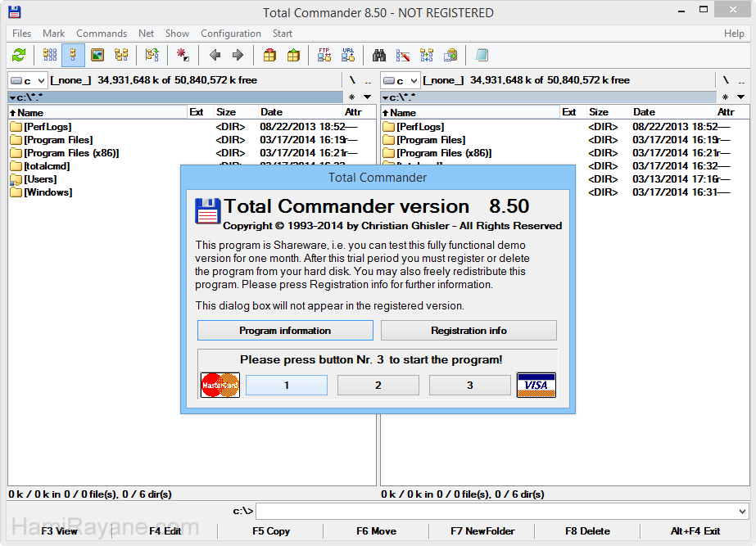Open the right panel drive c dropdown

(x=401, y=80)
